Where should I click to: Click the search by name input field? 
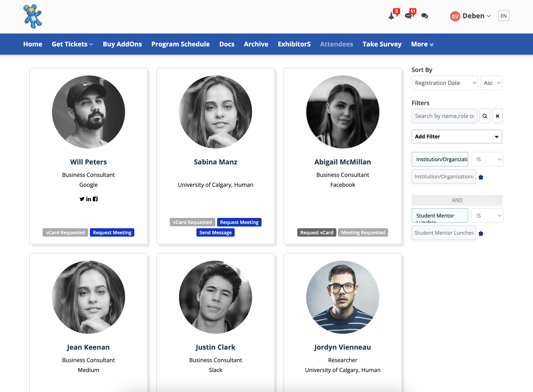coord(444,116)
